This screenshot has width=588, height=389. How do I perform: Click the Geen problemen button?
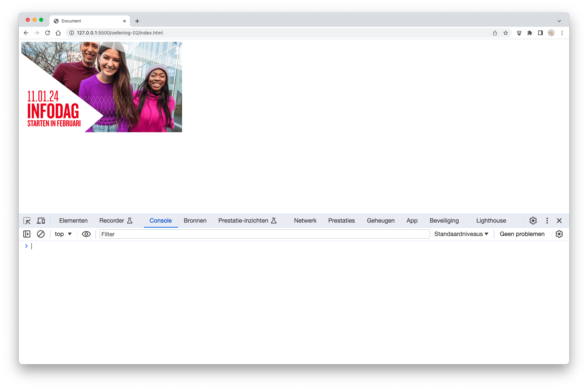tap(522, 234)
